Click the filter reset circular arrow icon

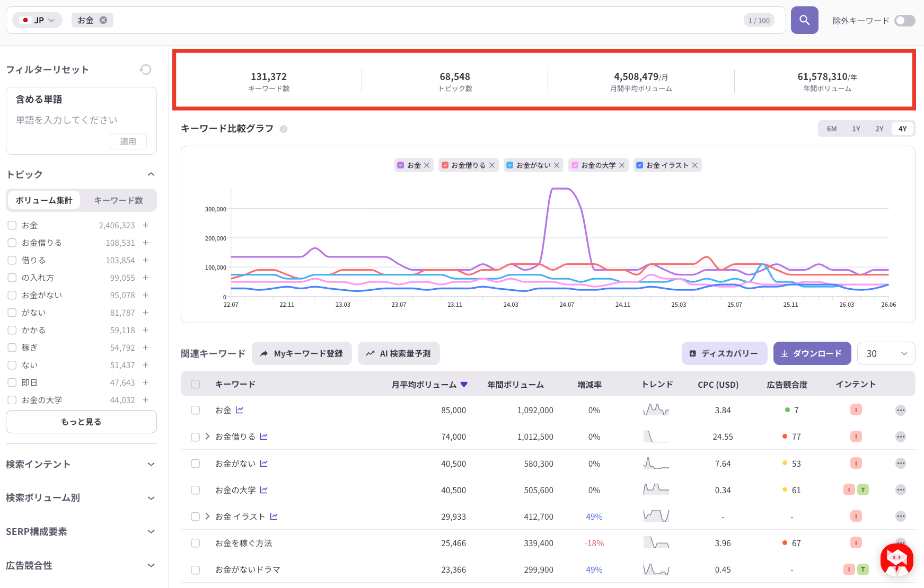click(x=146, y=69)
